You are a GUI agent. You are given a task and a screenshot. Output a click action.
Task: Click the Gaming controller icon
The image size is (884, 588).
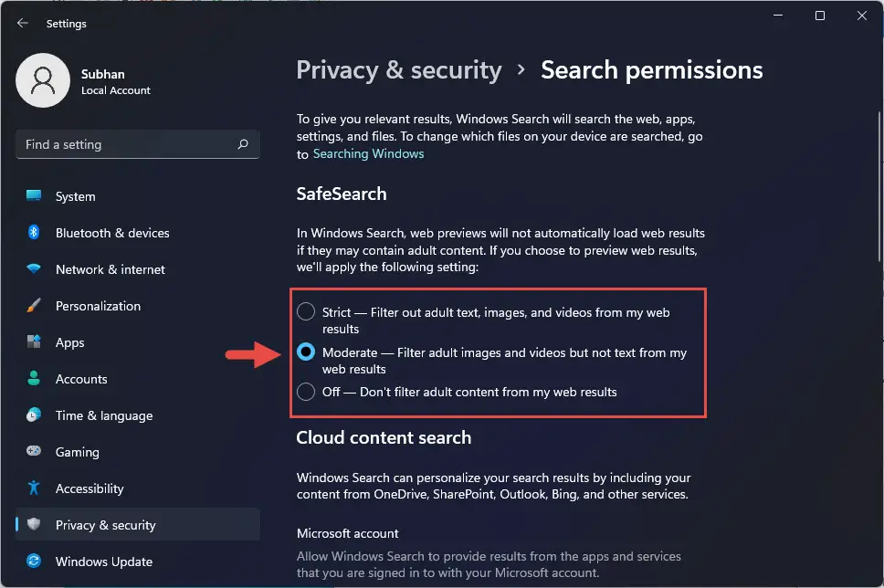pyautogui.click(x=34, y=451)
